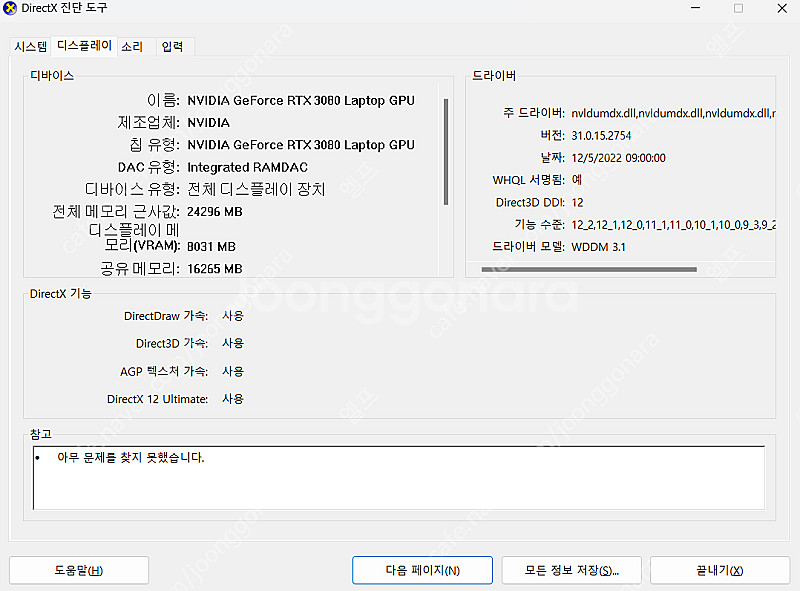
Task: Click the 도움말(H) button
Action: (x=79, y=570)
